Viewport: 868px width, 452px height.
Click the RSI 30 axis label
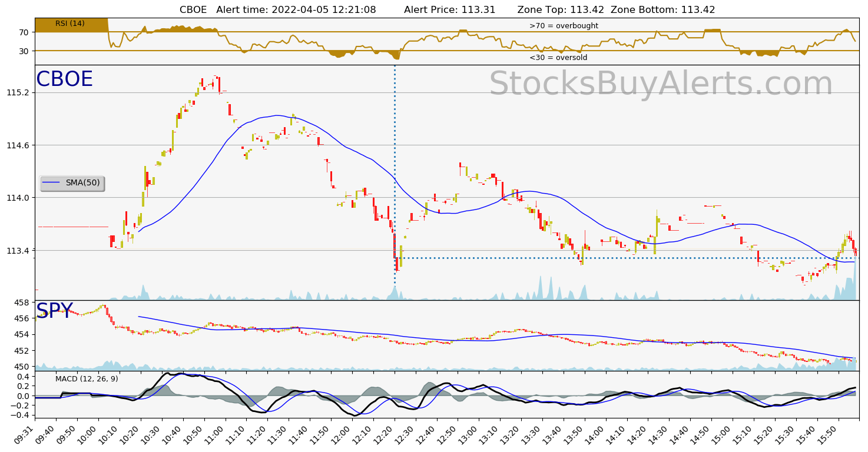24,51
